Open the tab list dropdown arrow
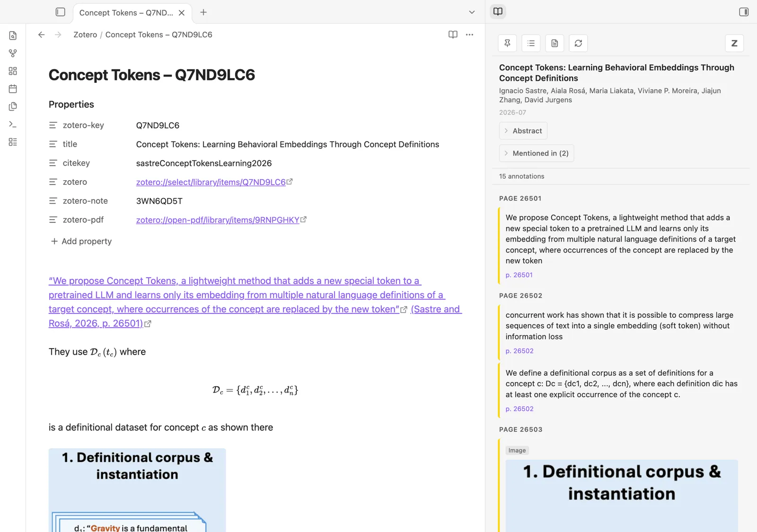 tap(472, 12)
